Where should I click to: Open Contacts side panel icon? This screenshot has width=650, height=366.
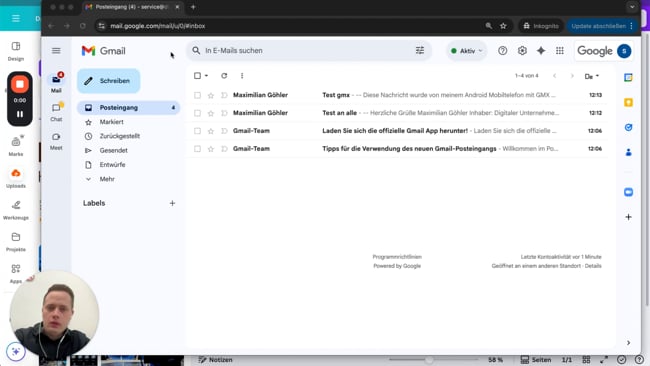tap(628, 153)
